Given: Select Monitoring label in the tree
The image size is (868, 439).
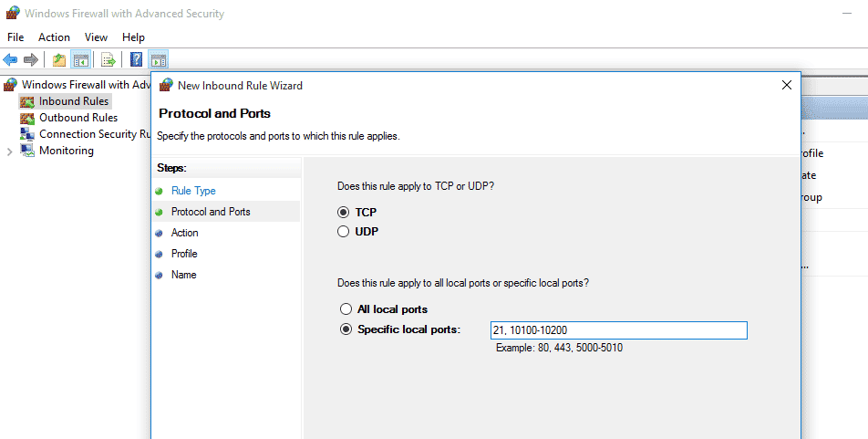Looking at the screenshot, I should click(67, 151).
